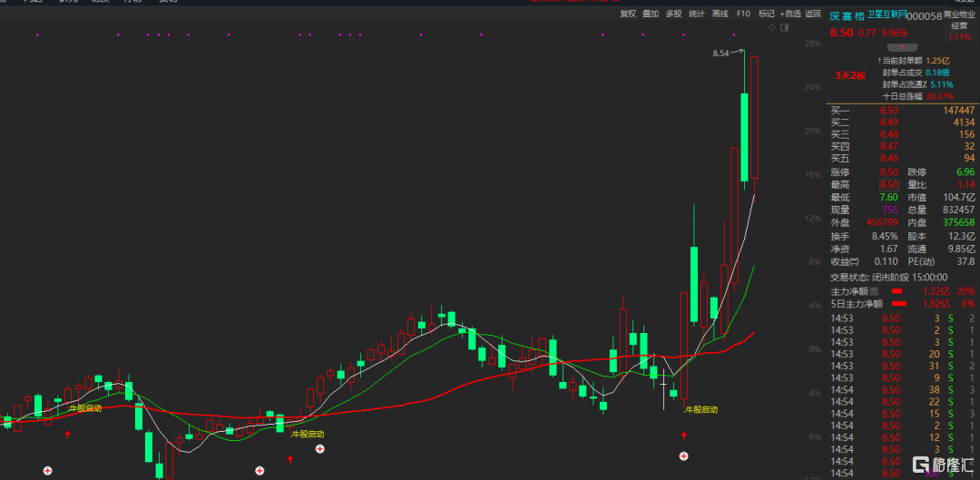Click the 叠加 overlay toolbar item
The width and height of the screenshot is (980, 480).
[x=651, y=14]
